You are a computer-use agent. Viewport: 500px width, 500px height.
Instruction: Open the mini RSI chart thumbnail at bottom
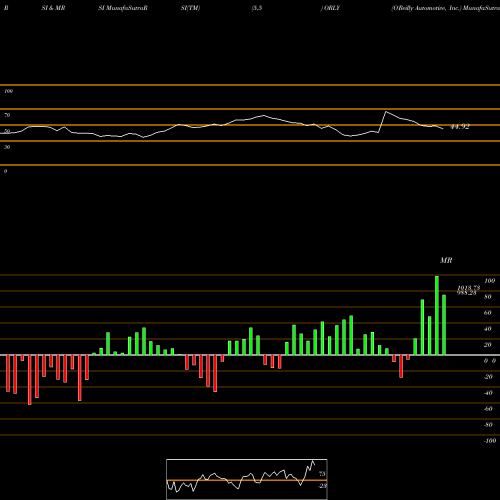pos(247,479)
